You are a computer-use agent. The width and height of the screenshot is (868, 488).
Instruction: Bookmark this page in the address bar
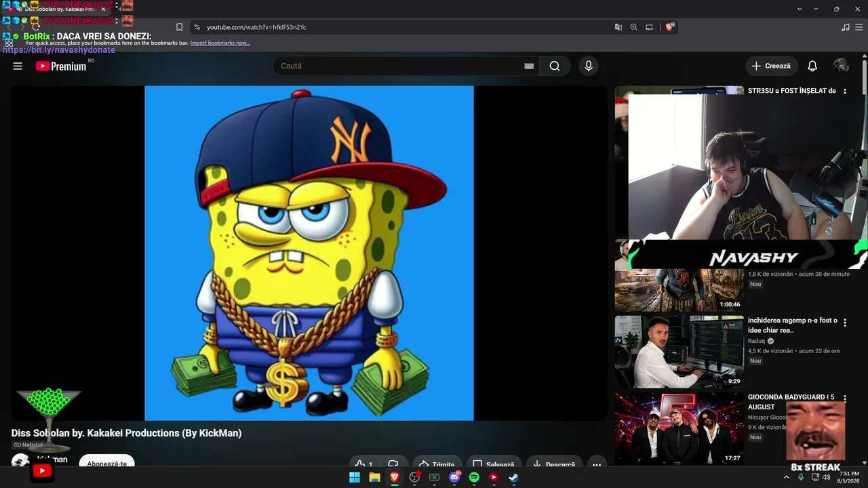click(179, 27)
